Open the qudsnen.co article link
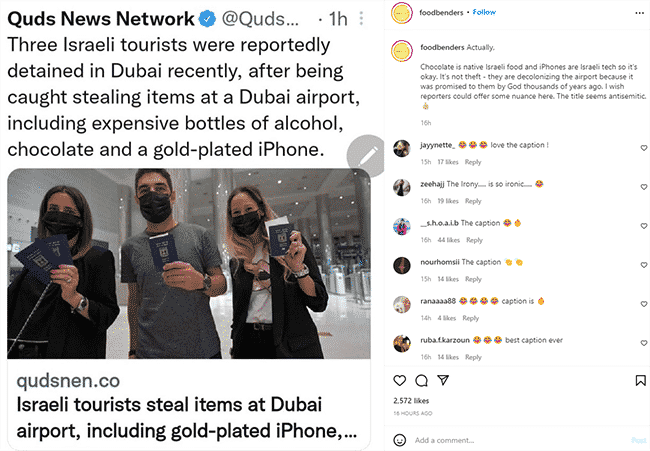650x451 pixels. (189, 405)
